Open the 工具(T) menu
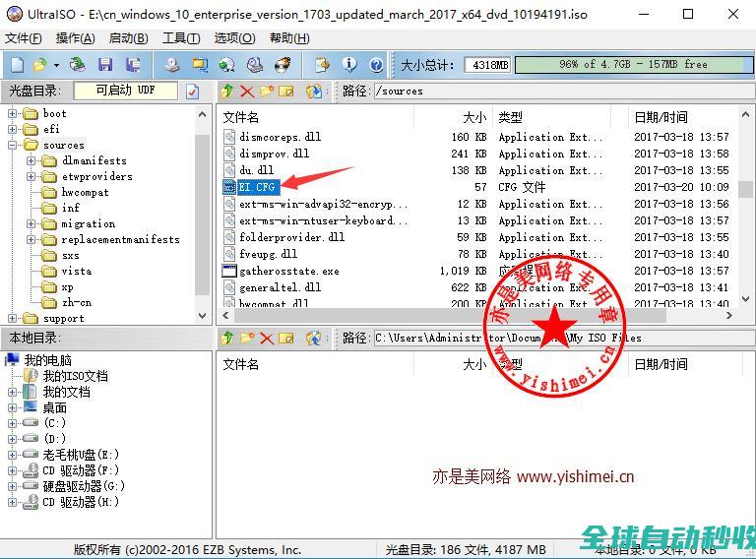Screen dimensions: 756x559 point(180,37)
